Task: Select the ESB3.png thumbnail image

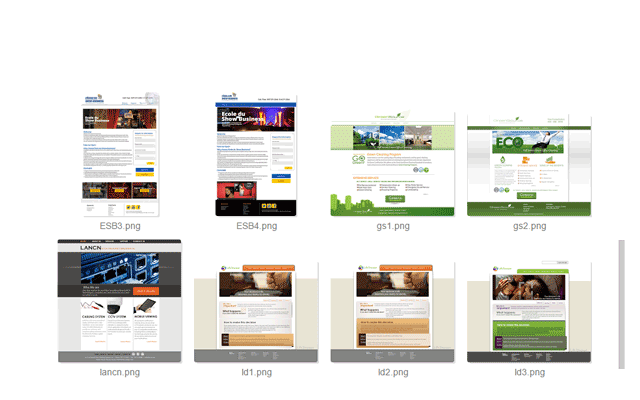Action: pos(120,155)
